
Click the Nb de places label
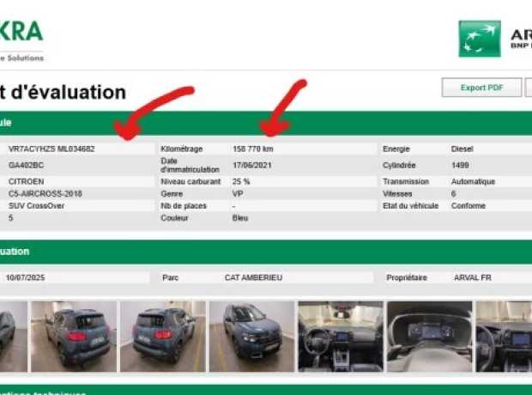184,206
